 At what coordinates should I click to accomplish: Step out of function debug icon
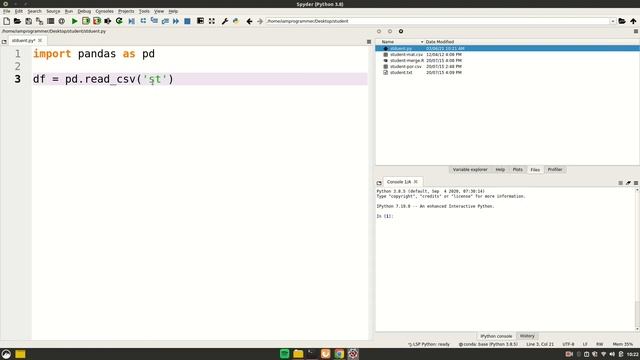(165, 21)
